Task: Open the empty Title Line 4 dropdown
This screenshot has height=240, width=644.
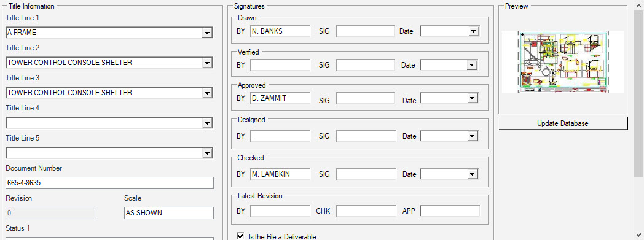Action: 208,123
